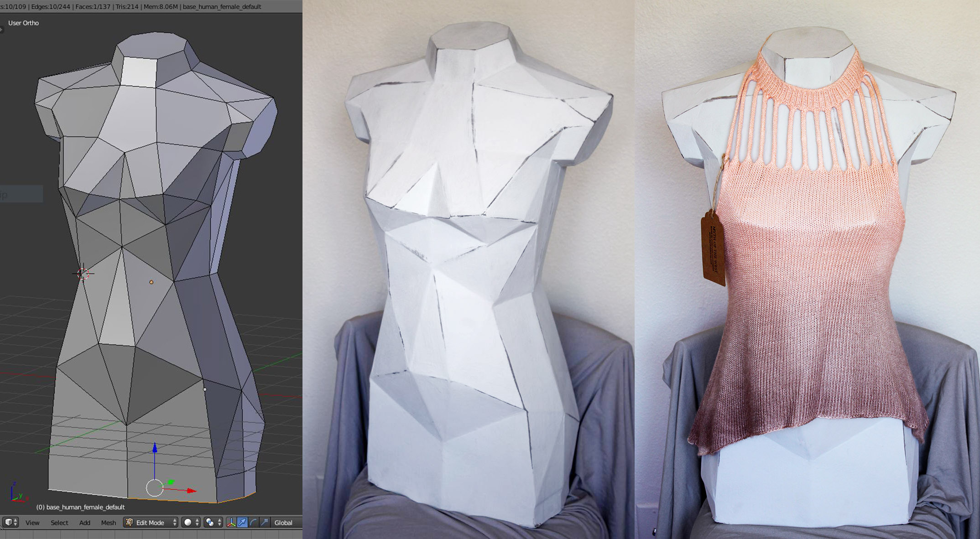This screenshot has width=980, height=539.
Task: Open the View menu
Action: pyautogui.click(x=32, y=523)
